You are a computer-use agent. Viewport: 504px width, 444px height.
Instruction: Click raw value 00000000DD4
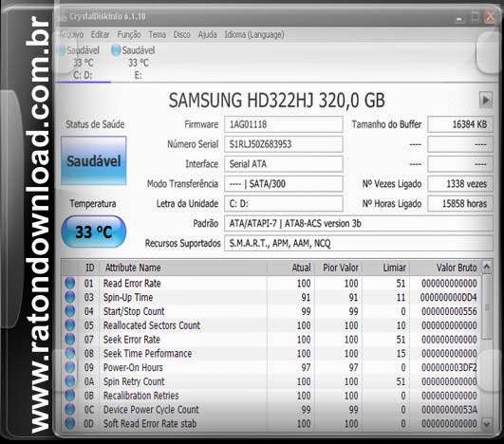[449, 297]
